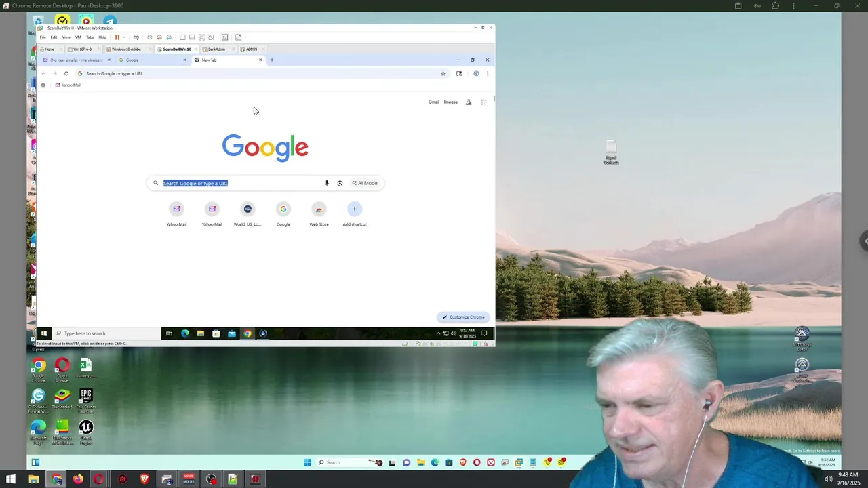Image resolution: width=868 pixels, height=488 pixels.
Task: Open the VMware console view icon
Action: coord(224,37)
